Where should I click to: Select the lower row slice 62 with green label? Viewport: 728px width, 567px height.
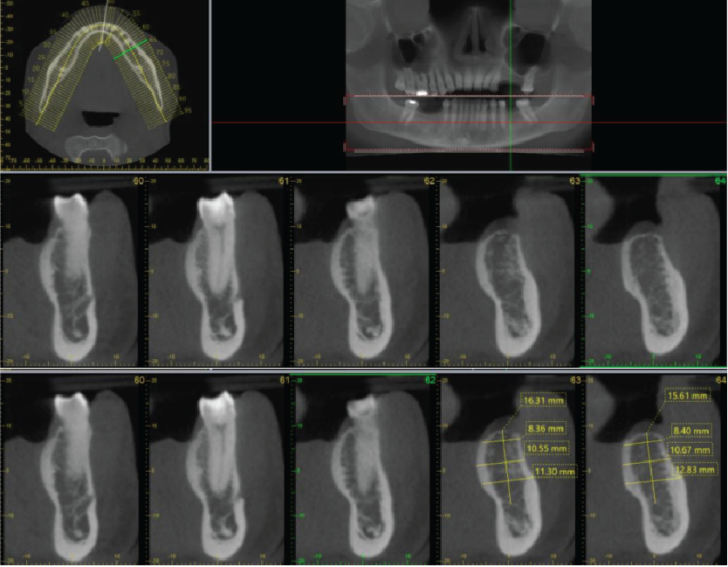click(366, 468)
